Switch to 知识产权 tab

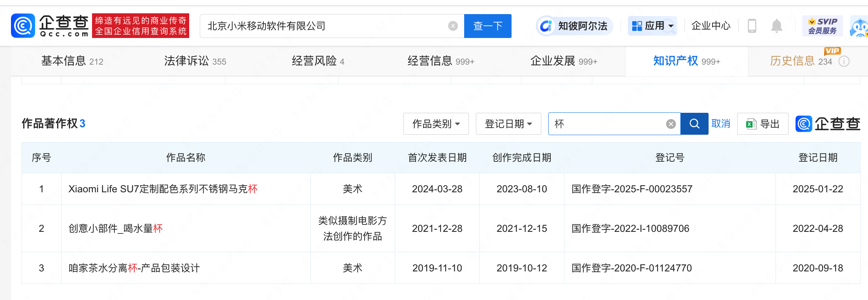click(x=687, y=61)
